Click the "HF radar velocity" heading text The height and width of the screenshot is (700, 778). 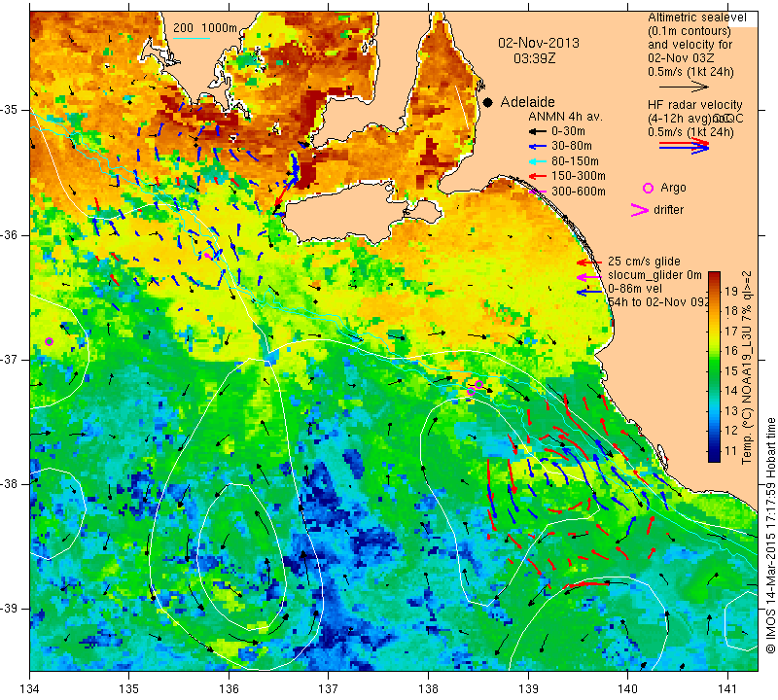(x=695, y=105)
